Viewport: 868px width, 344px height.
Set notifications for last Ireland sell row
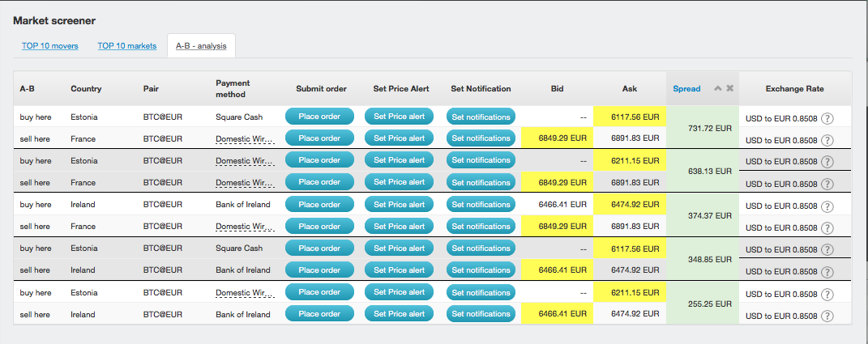(x=481, y=314)
